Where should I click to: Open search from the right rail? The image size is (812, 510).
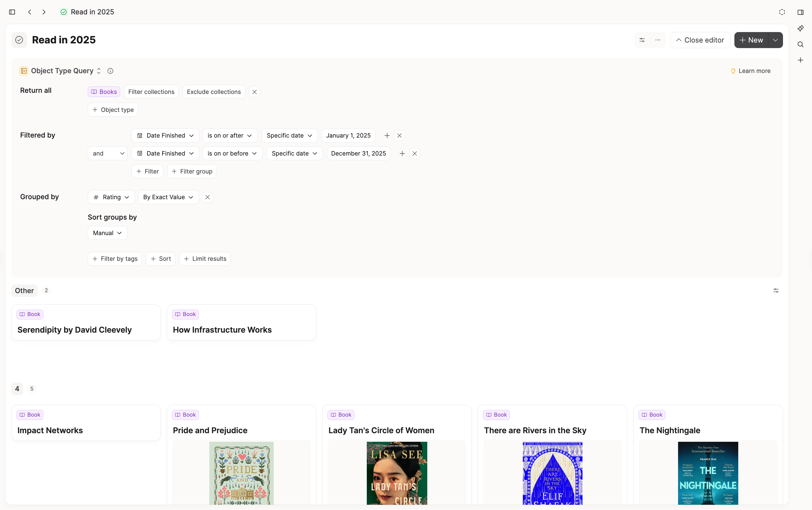(800, 44)
